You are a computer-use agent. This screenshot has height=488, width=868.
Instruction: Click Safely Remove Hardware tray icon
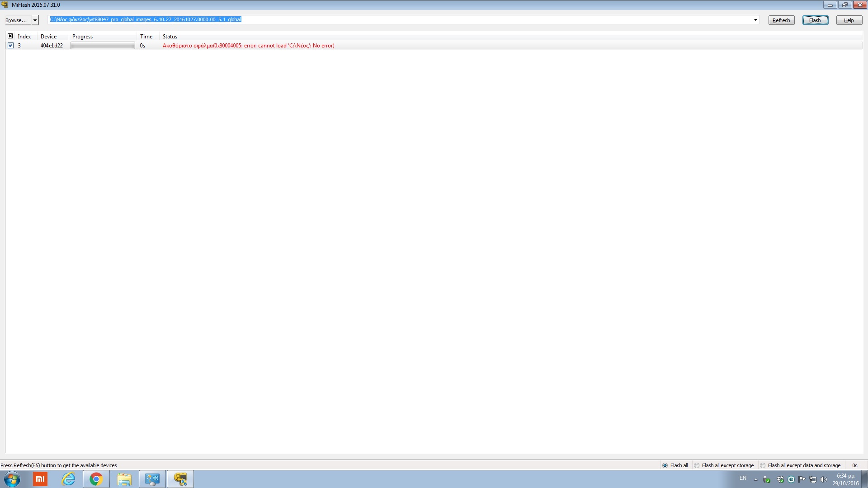(767, 479)
